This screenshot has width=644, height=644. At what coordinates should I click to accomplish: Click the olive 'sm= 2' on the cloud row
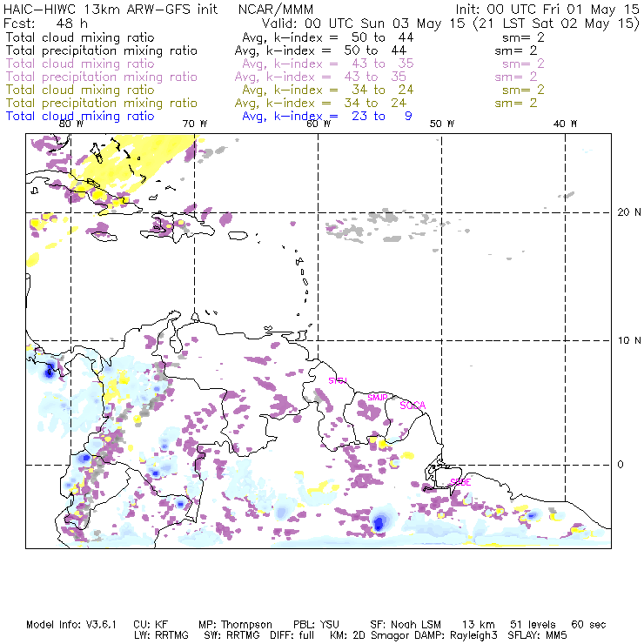click(x=523, y=90)
